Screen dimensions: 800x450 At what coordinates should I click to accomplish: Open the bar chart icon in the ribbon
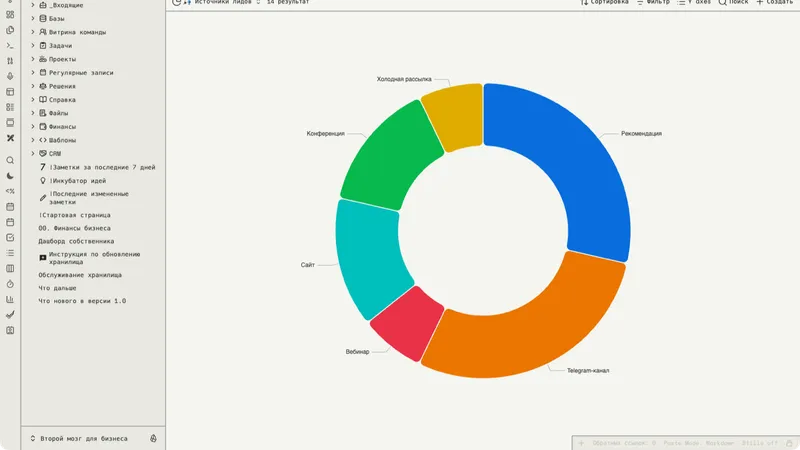tap(10, 299)
